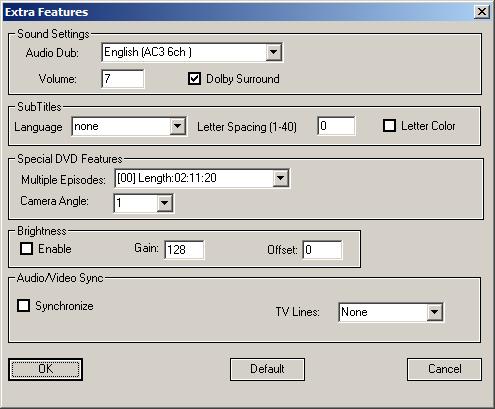This screenshot has height=409, width=495.
Task: Click the Volume input field
Action: click(x=123, y=79)
